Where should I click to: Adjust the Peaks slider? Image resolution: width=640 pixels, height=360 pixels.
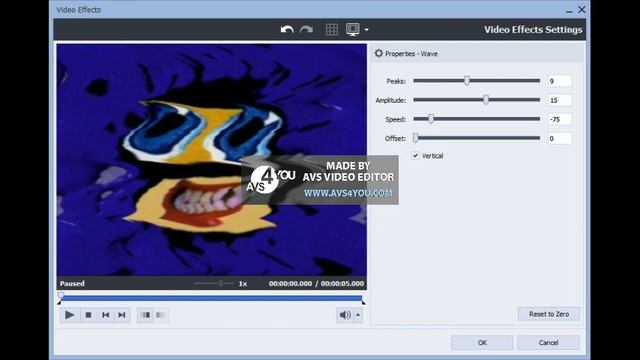pyautogui.click(x=467, y=81)
